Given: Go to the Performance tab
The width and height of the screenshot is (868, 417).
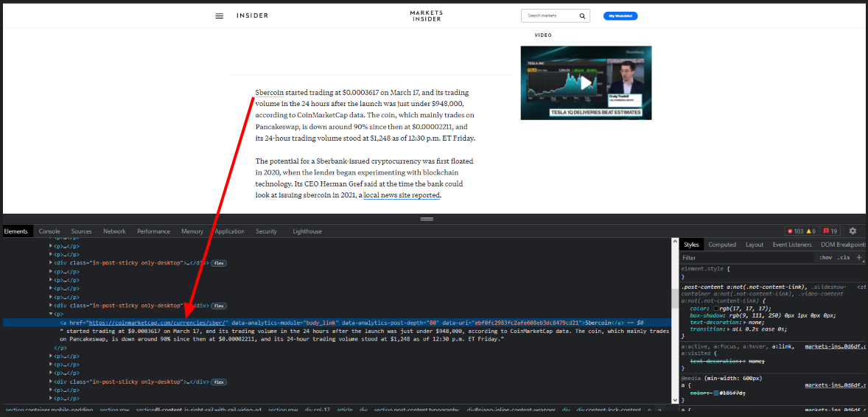Looking at the screenshot, I should [x=153, y=231].
